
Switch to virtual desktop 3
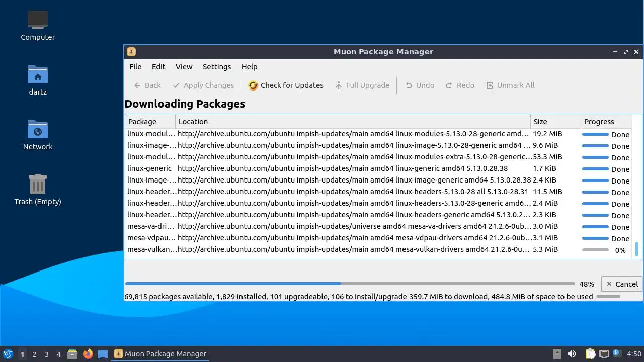46,354
